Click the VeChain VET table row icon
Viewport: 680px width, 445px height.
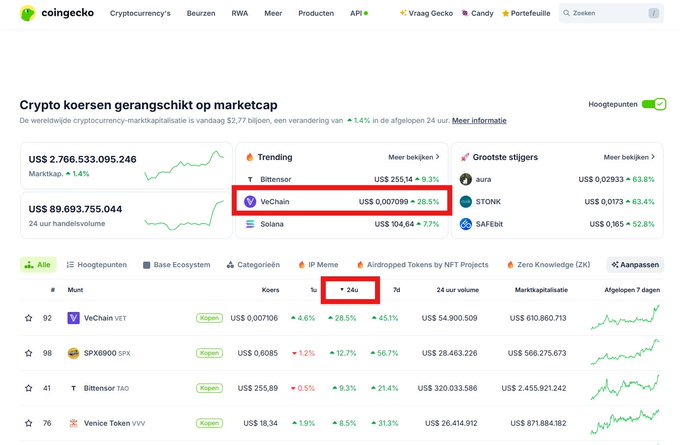[73, 318]
